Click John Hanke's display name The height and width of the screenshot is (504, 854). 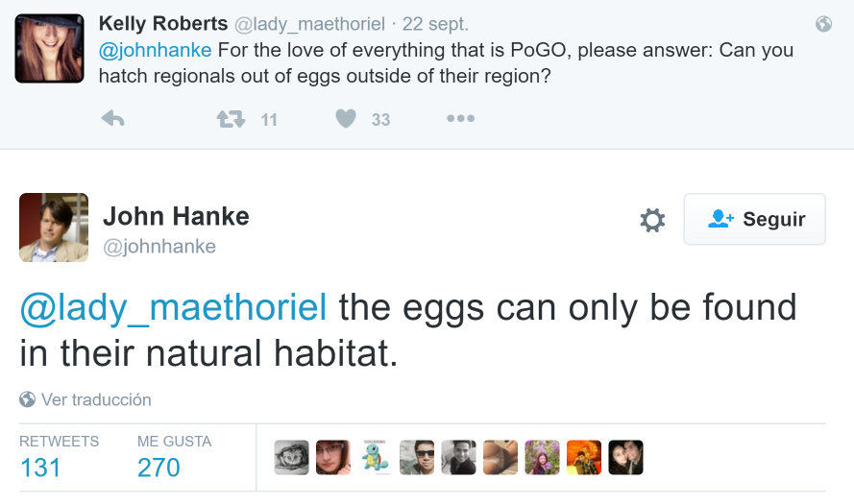tap(176, 217)
